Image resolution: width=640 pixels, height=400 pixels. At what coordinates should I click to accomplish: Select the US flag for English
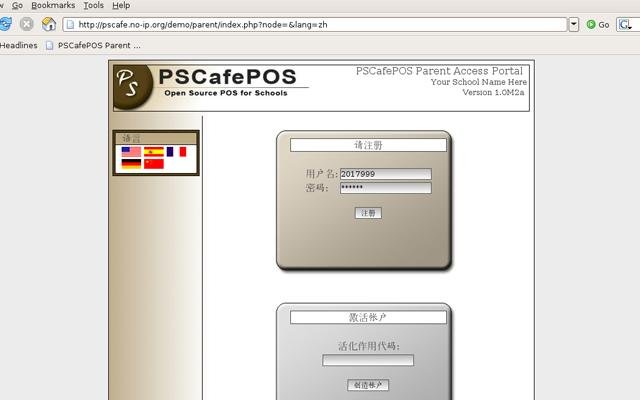(131, 152)
